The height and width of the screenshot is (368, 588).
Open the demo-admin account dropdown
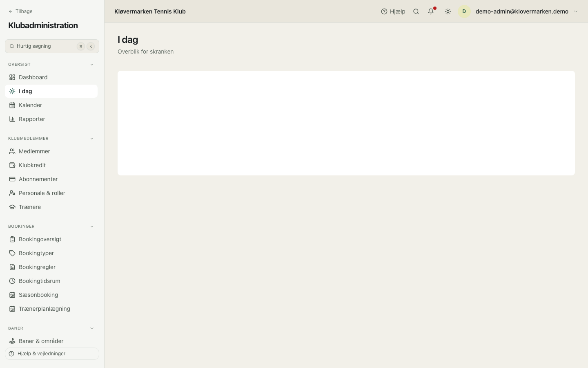pyautogui.click(x=519, y=11)
